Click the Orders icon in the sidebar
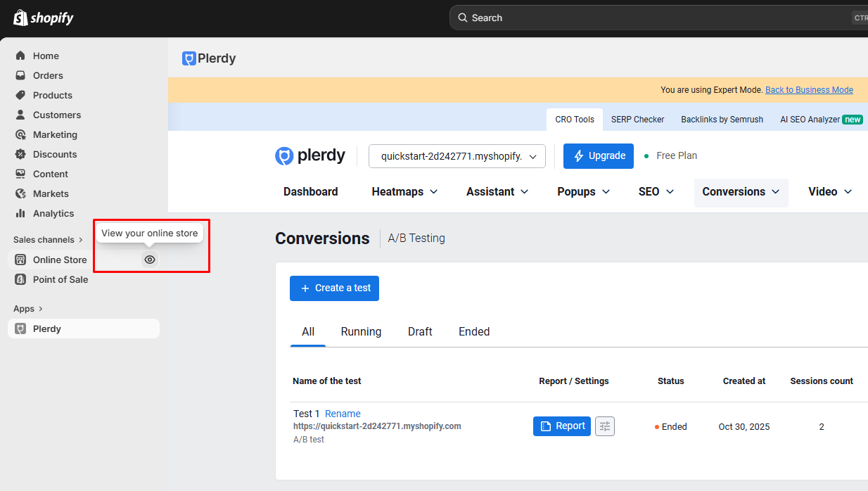Screen dimensions: 868x491 20,75
